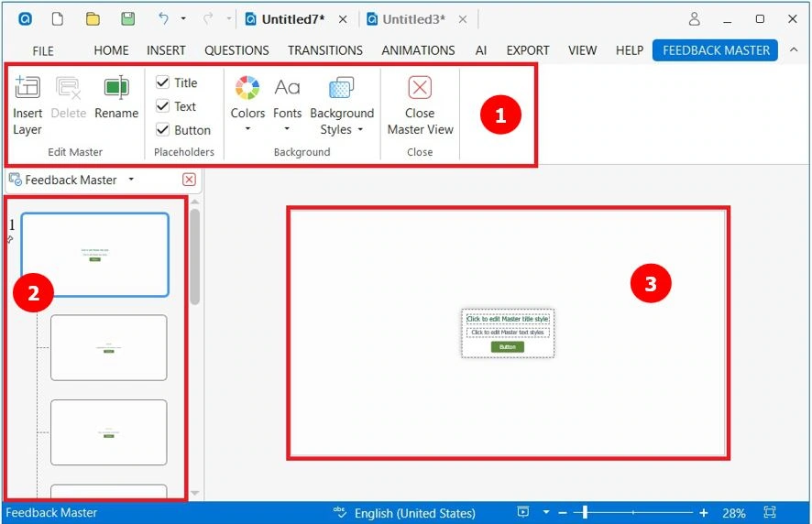Image resolution: width=812 pixels, height=524 pixels.
Task: Click the preview icon in status bar
Action: pos(523,512)
